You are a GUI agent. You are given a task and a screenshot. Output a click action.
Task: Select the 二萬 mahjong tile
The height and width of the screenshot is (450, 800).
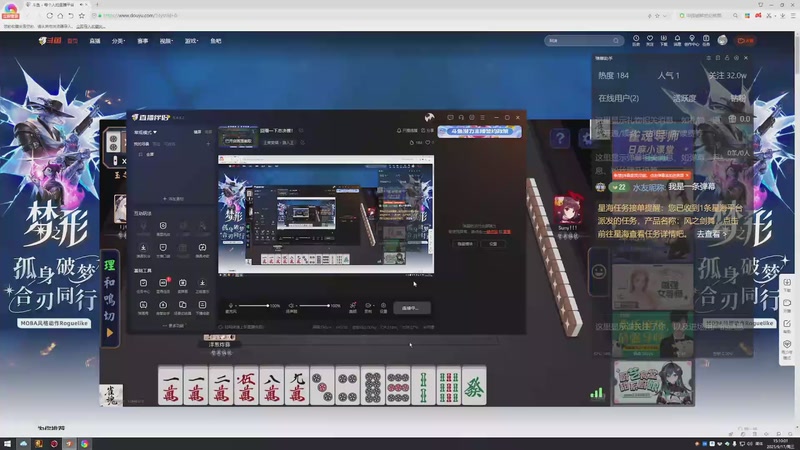[221, 386]
